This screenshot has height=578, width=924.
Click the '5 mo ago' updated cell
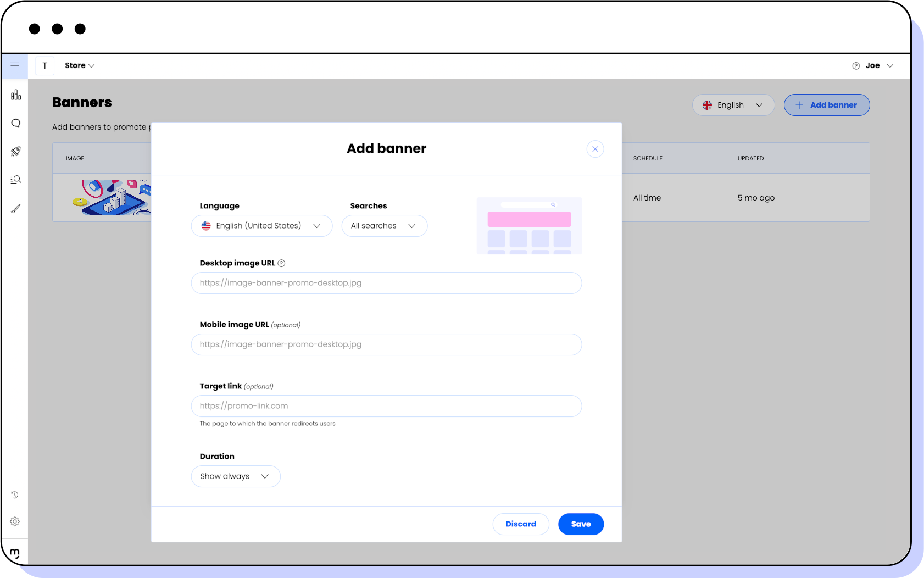point(756,198)
